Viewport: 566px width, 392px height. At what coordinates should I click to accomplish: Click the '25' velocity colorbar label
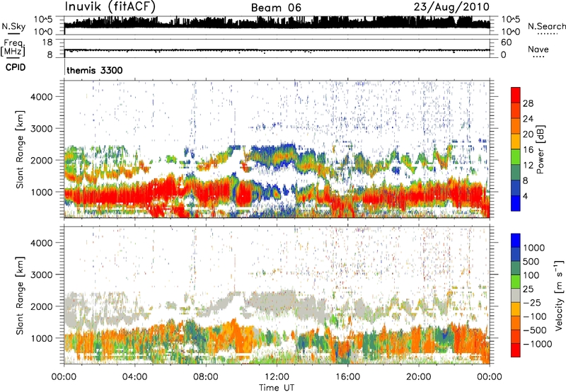[528, 289]
